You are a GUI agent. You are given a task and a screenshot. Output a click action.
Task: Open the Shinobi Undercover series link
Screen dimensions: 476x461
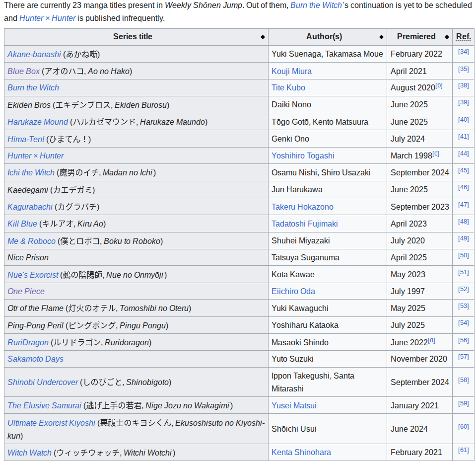[43, 383]
